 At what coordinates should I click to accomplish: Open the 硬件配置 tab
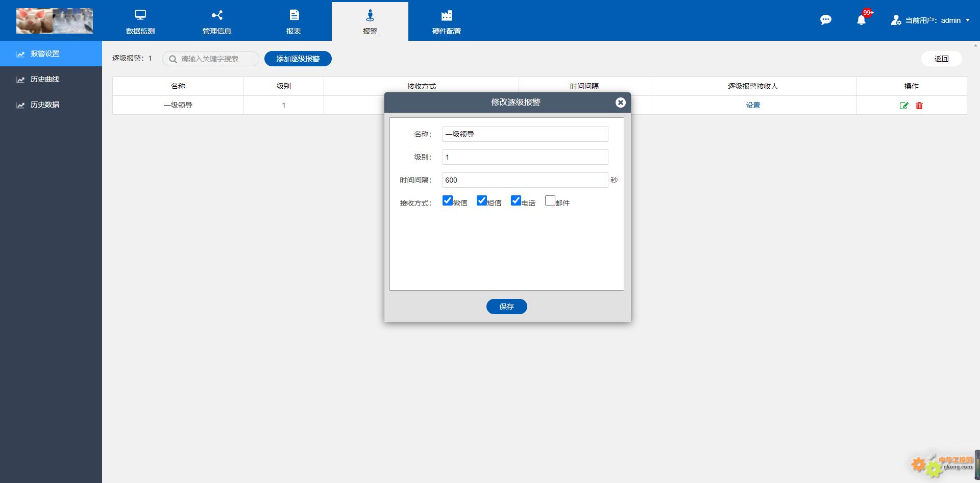point(447,21)
